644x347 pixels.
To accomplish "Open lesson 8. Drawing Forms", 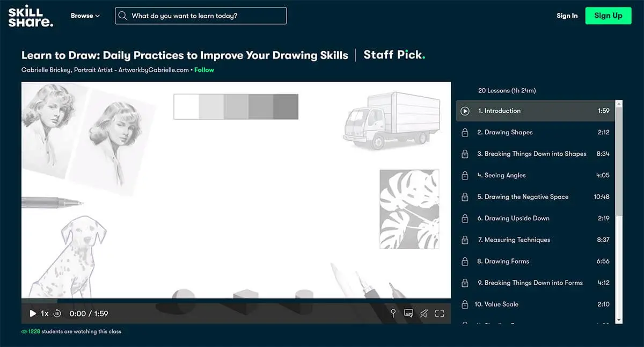I will point(535,261).
